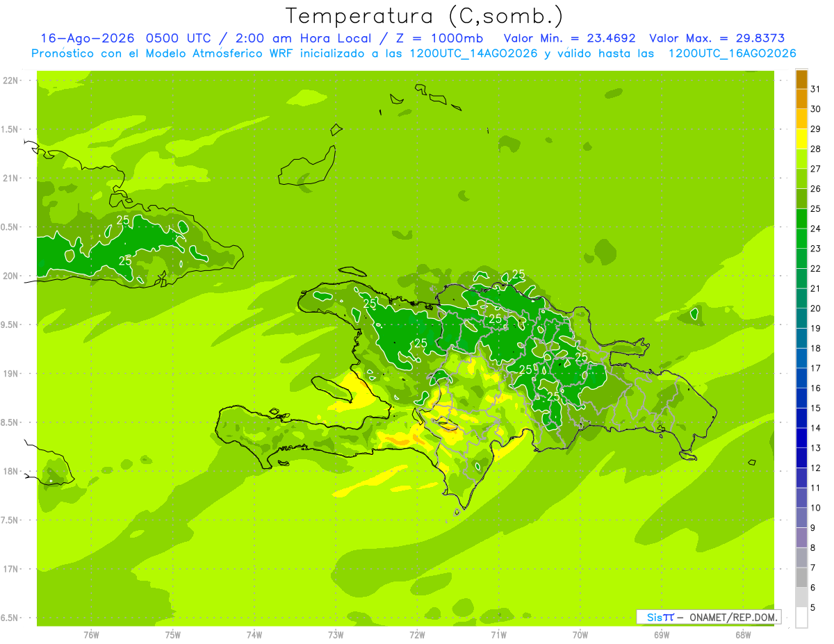The image size is (834, 644).
Task: Pick the gray swatch between 7 and 6
Action: point(801,577)
